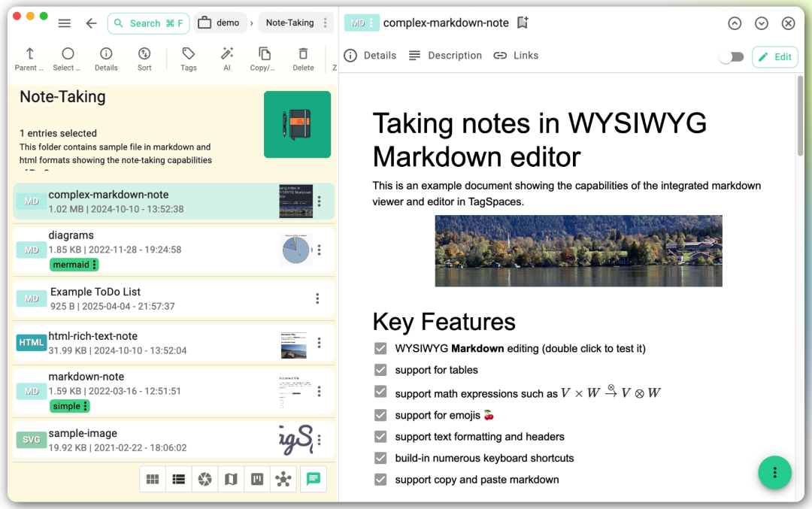Switch to the kanban board perspective
The height and width of the screenshot is (509, 812).
click(257, 479)
